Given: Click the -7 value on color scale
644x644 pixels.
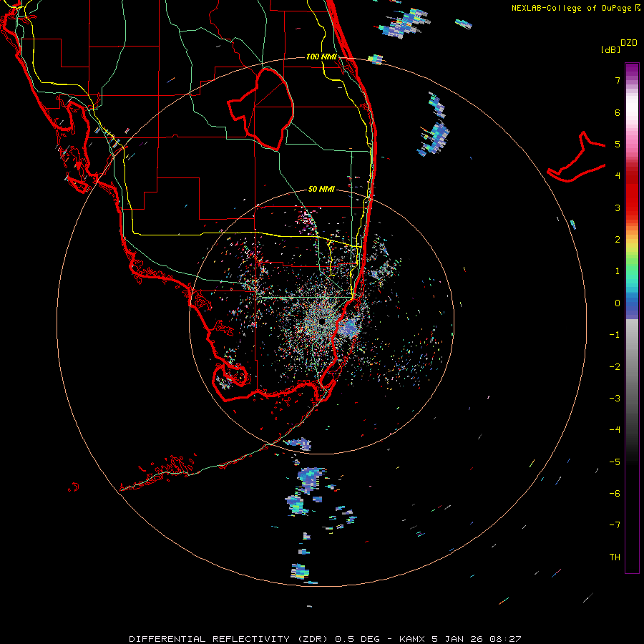Looking at the screenshot, I should (615, 525).
